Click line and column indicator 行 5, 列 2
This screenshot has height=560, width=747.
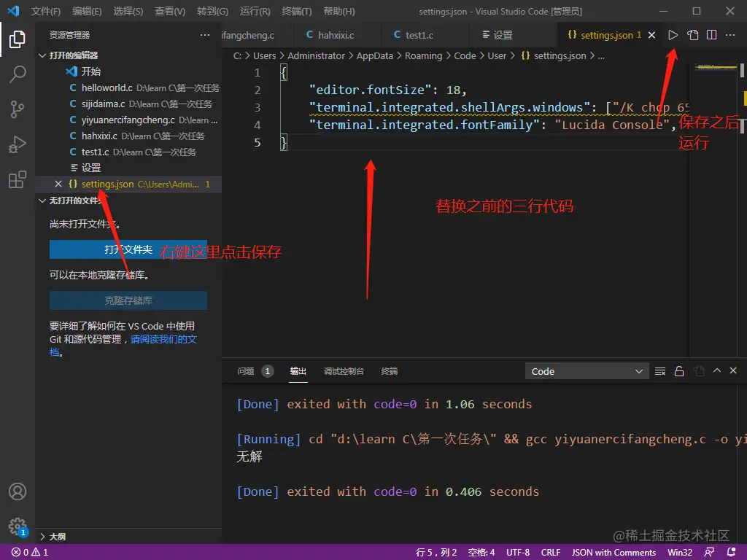tap(436, 553)
